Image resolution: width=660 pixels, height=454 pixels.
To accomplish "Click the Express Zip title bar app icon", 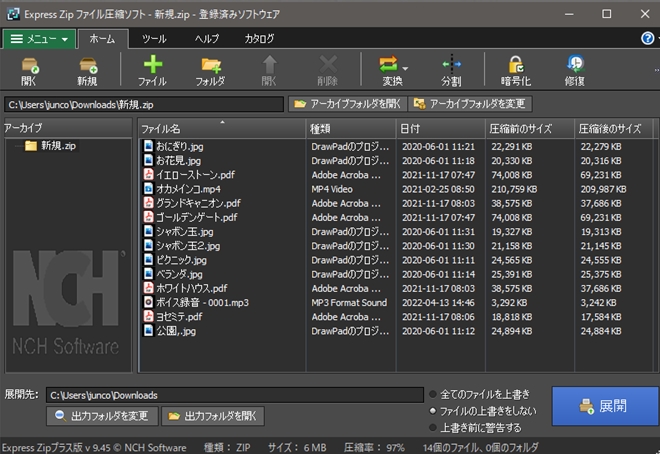I will tap(13, 14).
